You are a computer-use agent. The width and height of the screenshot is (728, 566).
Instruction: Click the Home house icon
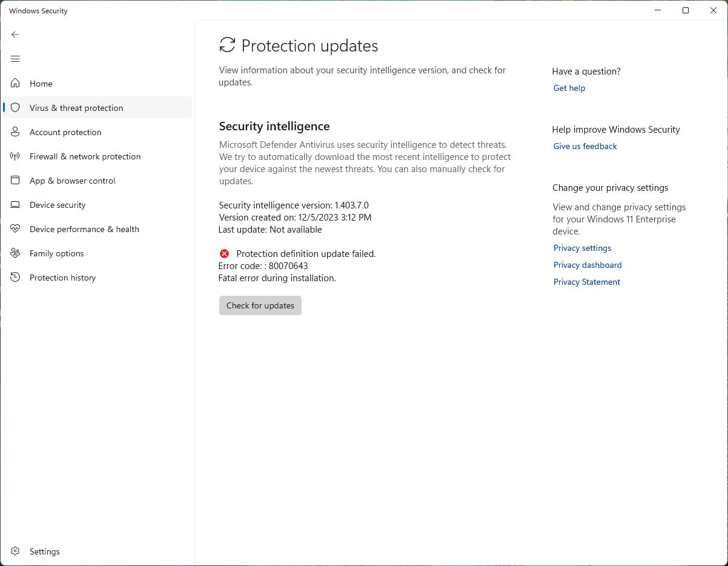point(16,84)
